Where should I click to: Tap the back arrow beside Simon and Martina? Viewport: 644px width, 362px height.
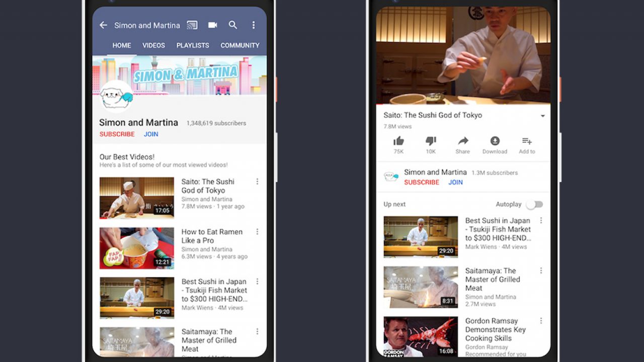coord(103,25)
